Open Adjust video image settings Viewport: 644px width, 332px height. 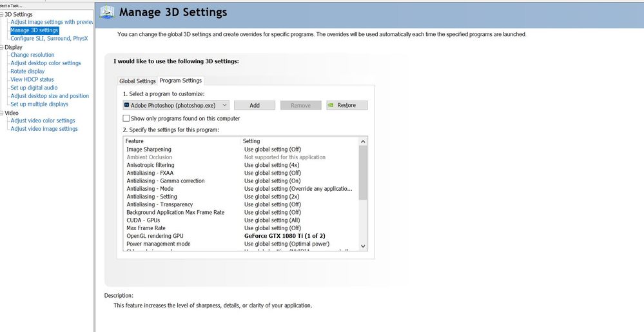pyautogui.click(x=44, y=129)
